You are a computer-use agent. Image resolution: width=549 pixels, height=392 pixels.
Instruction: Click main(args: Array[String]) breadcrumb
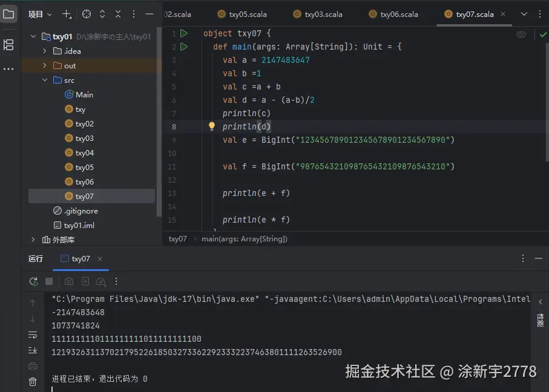coord(245,239)
